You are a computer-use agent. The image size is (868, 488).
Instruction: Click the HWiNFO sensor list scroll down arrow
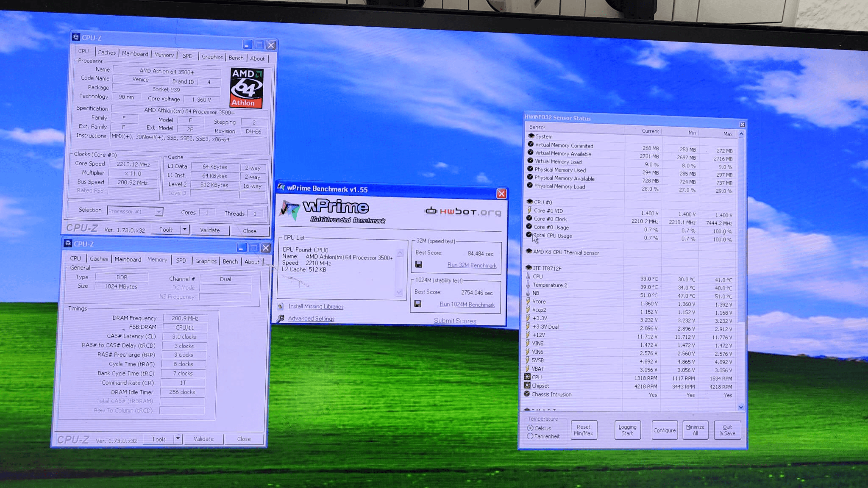(741, 407)
